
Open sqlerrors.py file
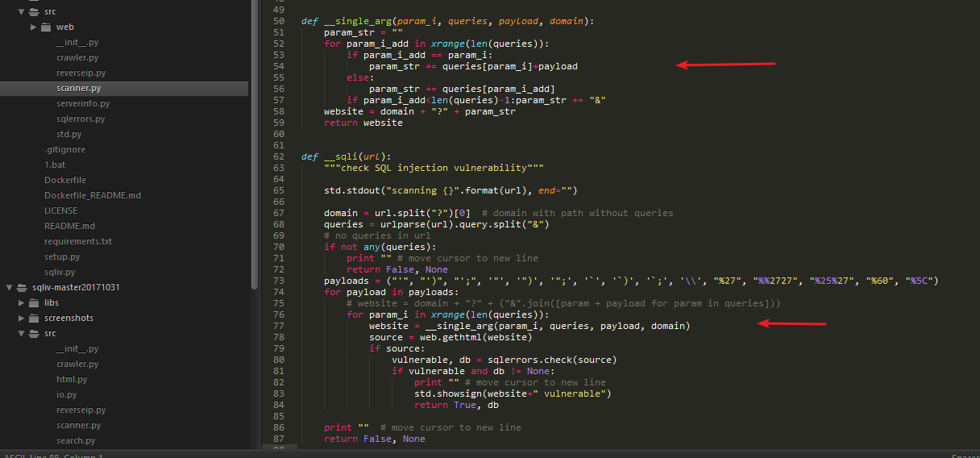pos(81,119)
